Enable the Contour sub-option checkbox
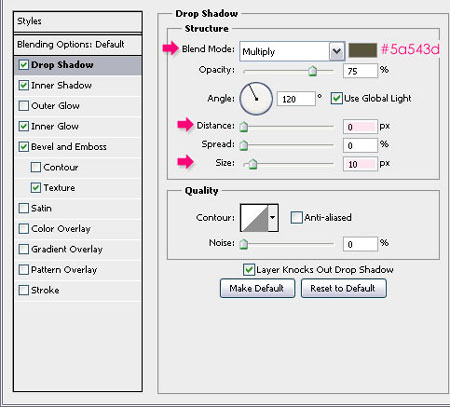 pos(36,167)
